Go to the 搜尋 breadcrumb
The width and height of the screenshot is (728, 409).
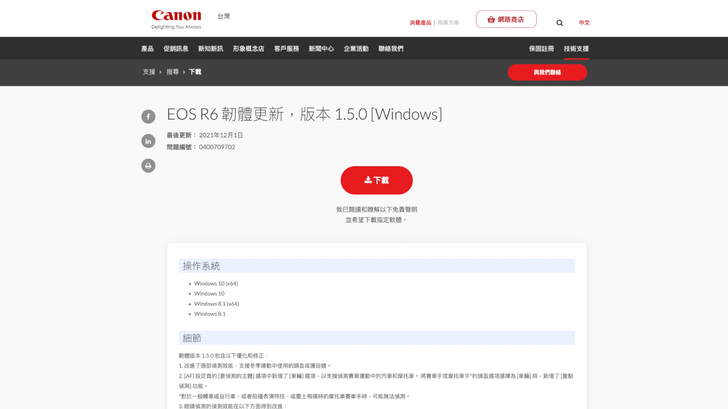pos(173,72)
